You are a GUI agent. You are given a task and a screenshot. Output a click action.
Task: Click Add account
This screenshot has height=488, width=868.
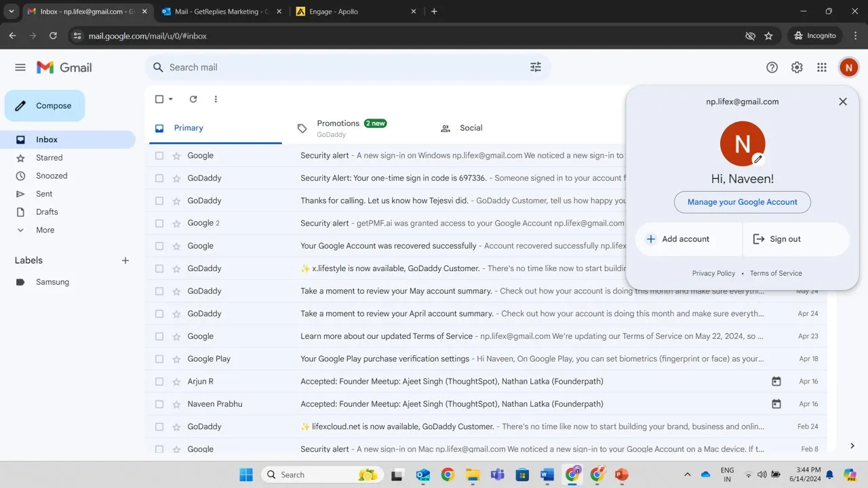(688, 239)
